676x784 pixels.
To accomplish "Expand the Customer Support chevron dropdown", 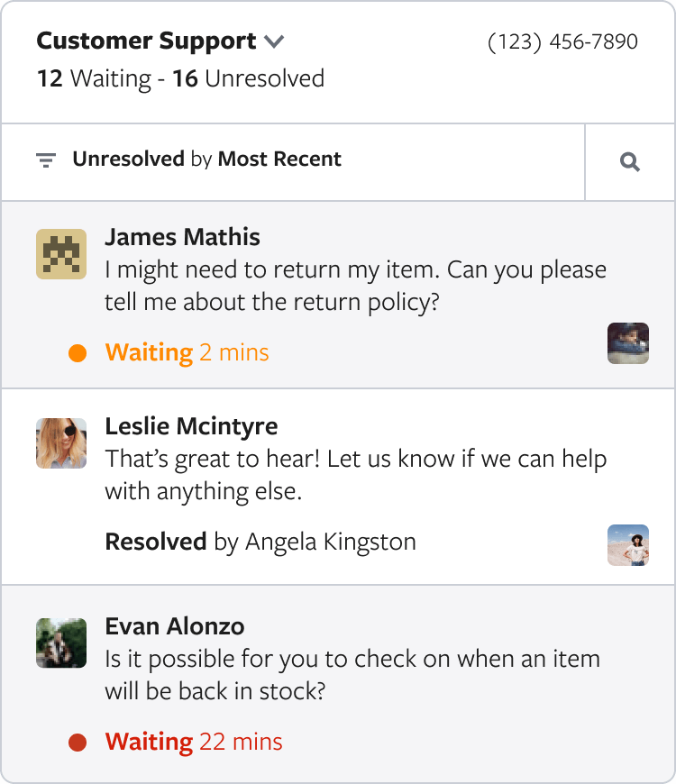I will pos(275,42).
